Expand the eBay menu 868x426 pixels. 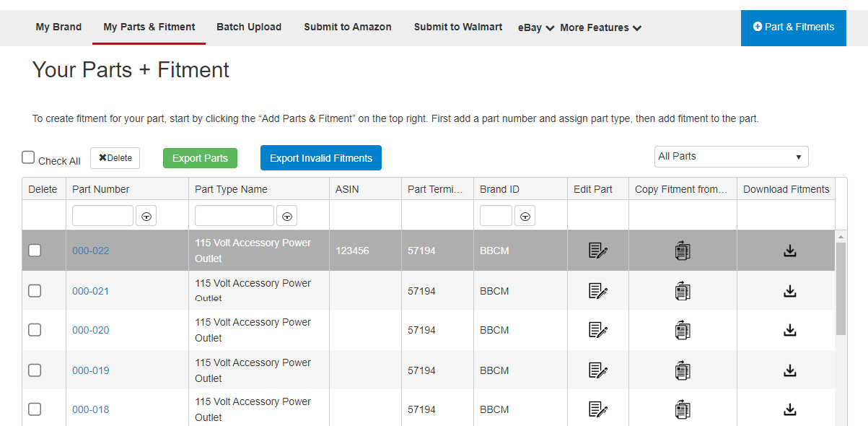point(535,28)
